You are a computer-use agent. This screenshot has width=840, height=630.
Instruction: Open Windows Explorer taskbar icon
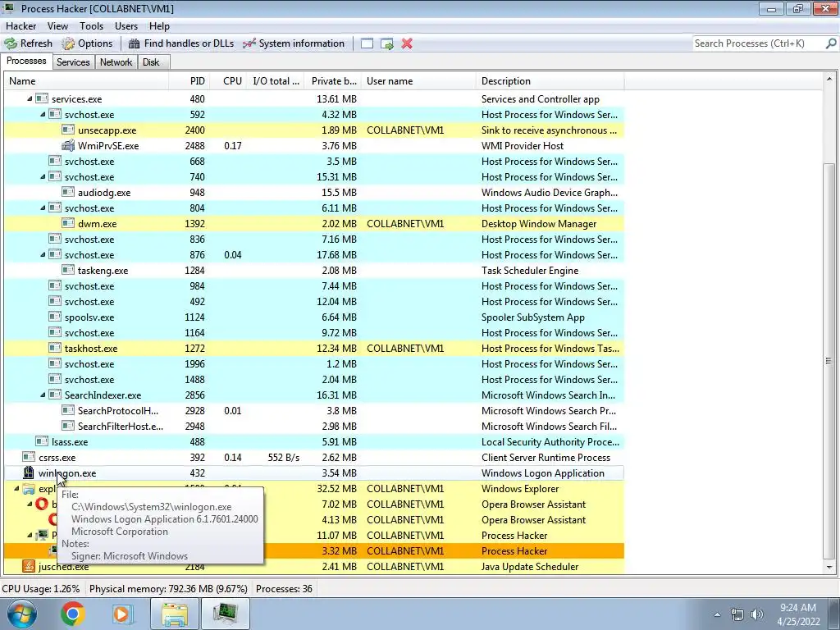pyautogui.click(x=175, y=614)
